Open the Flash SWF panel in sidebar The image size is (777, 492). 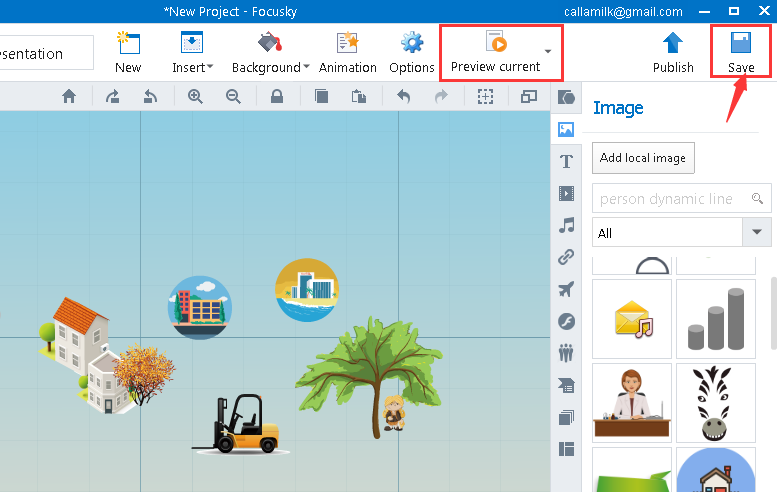pos(566,321)
